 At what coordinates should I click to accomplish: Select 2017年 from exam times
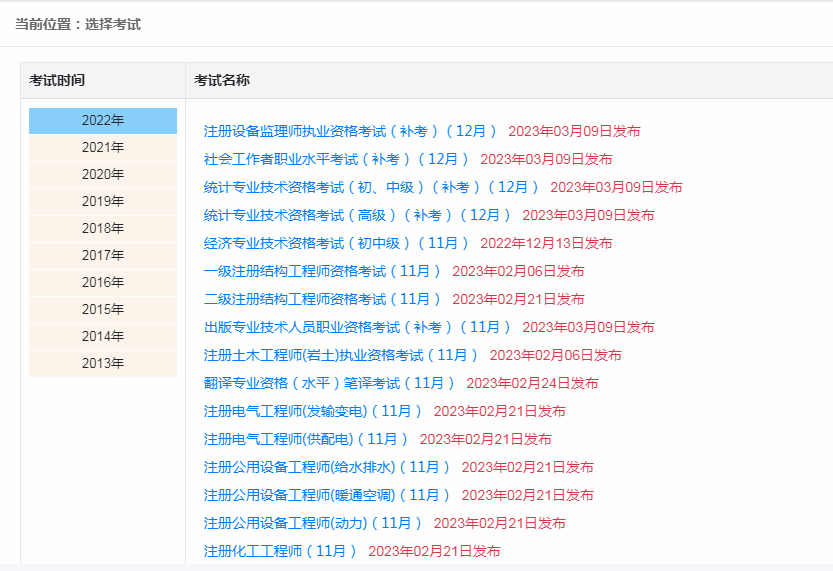(x=103, y=256)
